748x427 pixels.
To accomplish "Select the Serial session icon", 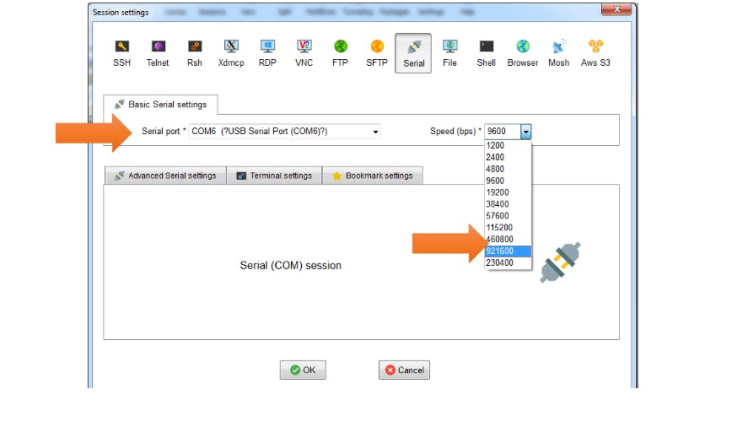I will 413,53.
